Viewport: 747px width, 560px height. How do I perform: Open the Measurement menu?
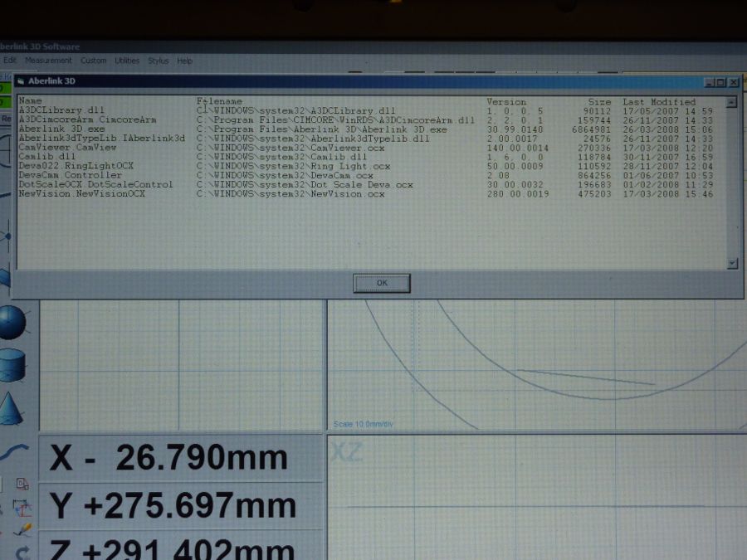click(48, 61)
